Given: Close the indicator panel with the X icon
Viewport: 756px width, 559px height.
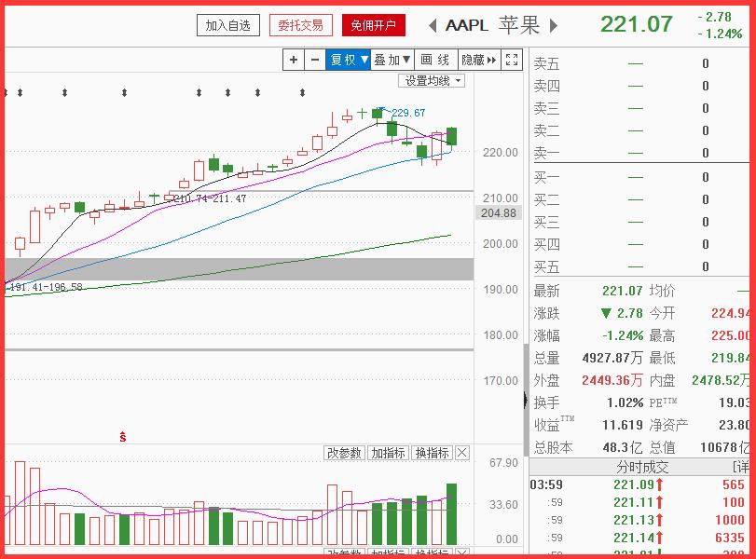Looking at the screenshot, I should tap(460, 453).
